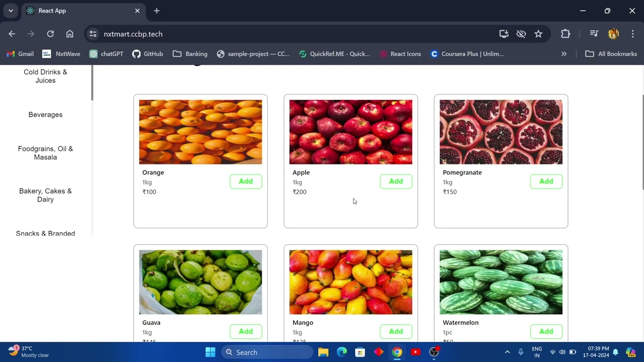The image size is (644, 362).
Task: Open the Chrome profile avatar
Action: [x=613, y=34]
